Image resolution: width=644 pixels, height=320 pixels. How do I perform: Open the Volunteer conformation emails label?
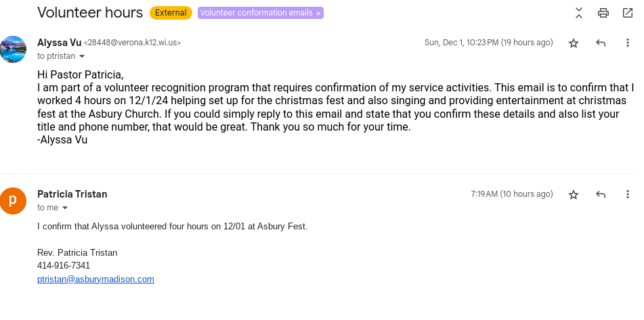[x=257, y=13]
